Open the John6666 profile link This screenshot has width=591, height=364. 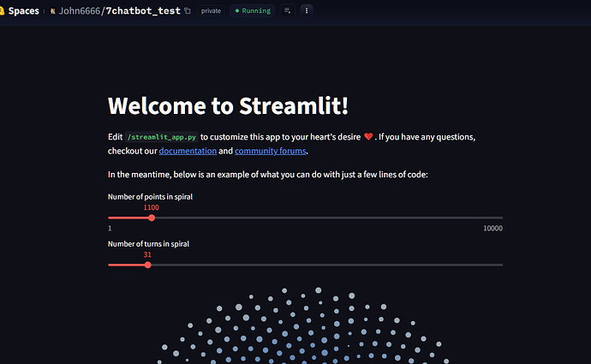(x=79, y=10)
